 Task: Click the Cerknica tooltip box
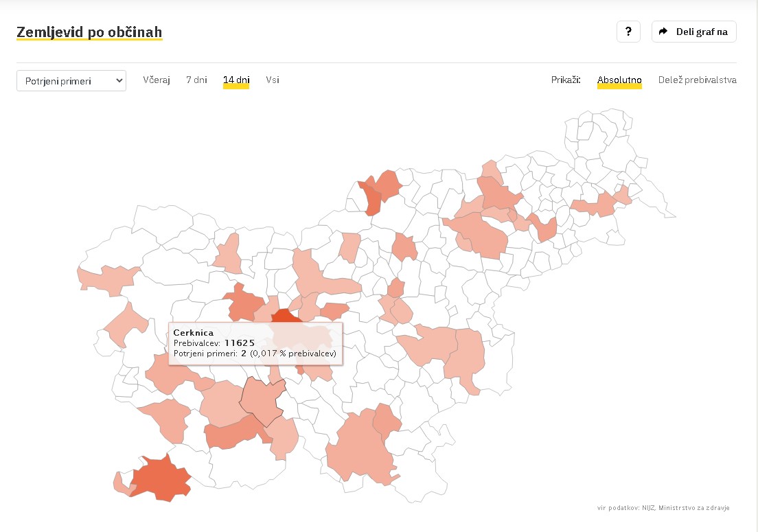255,343
